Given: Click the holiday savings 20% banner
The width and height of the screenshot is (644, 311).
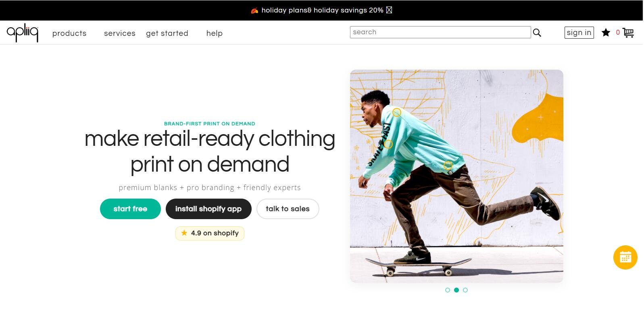Looking at the screenshot, I should (x=322, y=10).
